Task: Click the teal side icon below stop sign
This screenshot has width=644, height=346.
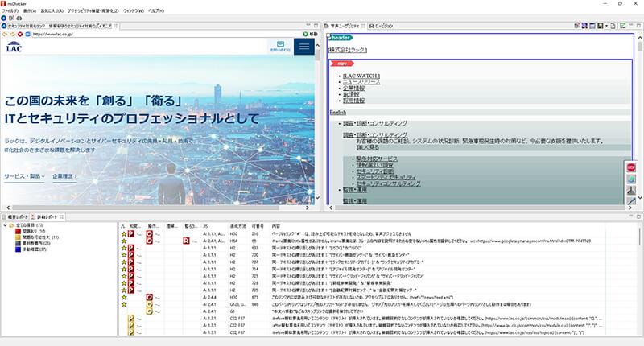Action: click(631, 179)
